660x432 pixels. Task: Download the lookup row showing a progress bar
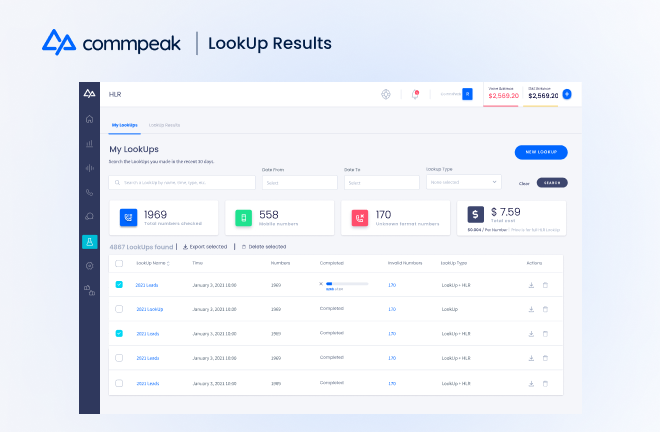(531, 285)
